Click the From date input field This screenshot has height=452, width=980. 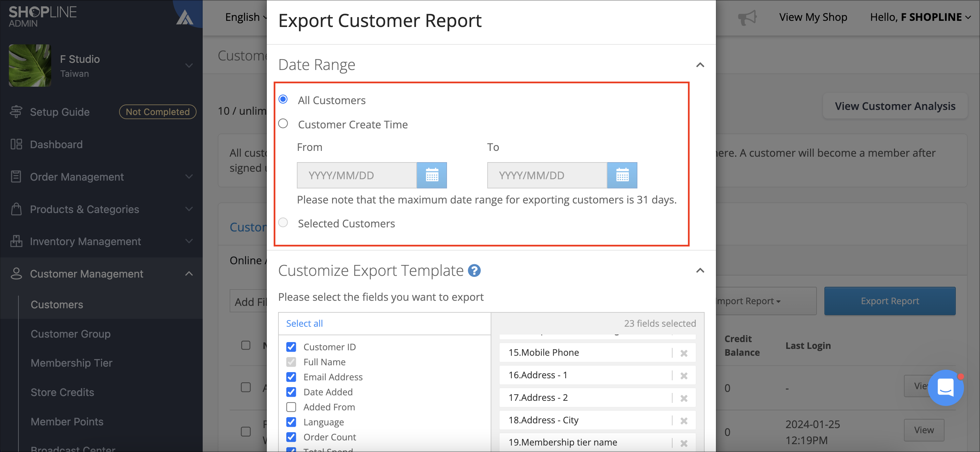(357, 175)
